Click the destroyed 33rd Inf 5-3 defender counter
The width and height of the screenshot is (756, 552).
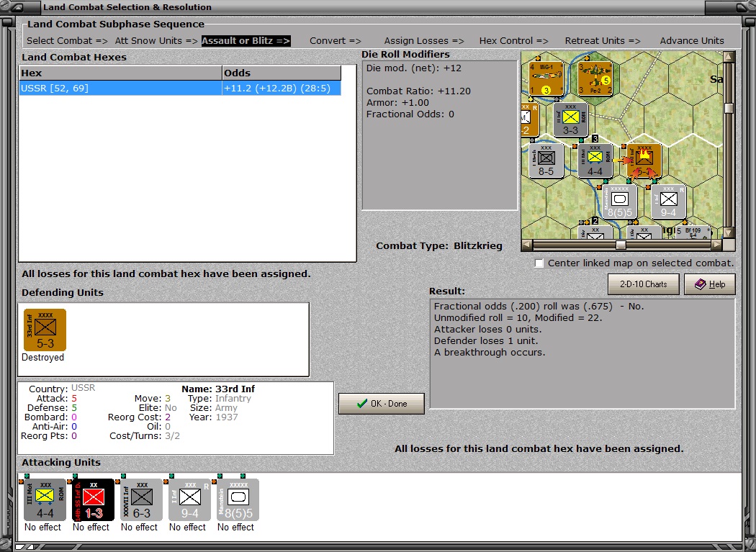[45, 330]
